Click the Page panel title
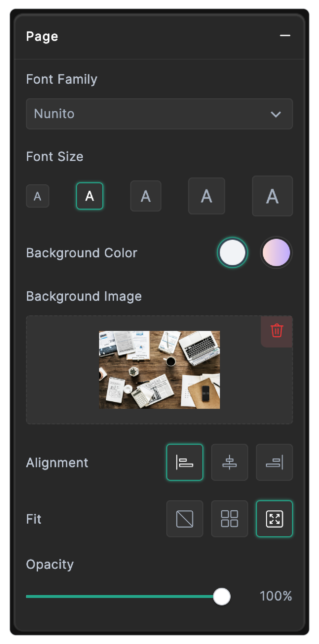The height and width of the screenshot is (644, 319). (x=42, y=36)
